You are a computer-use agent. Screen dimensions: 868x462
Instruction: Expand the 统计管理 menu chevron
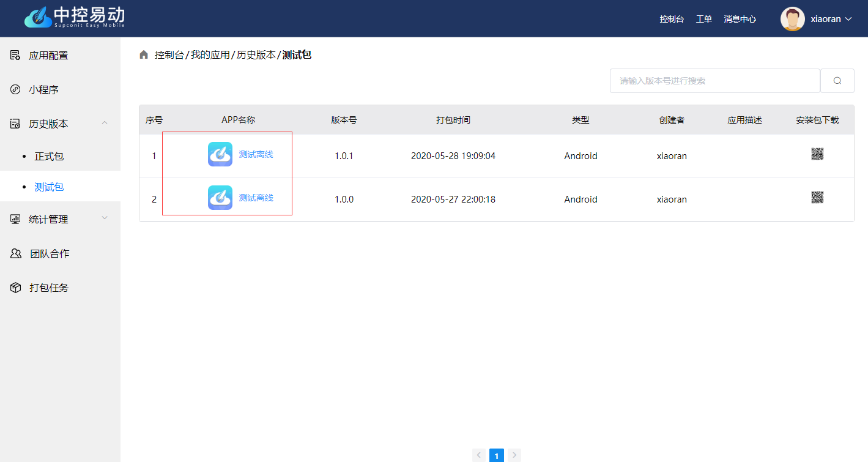pyautogui.click(x=105, y=218)
